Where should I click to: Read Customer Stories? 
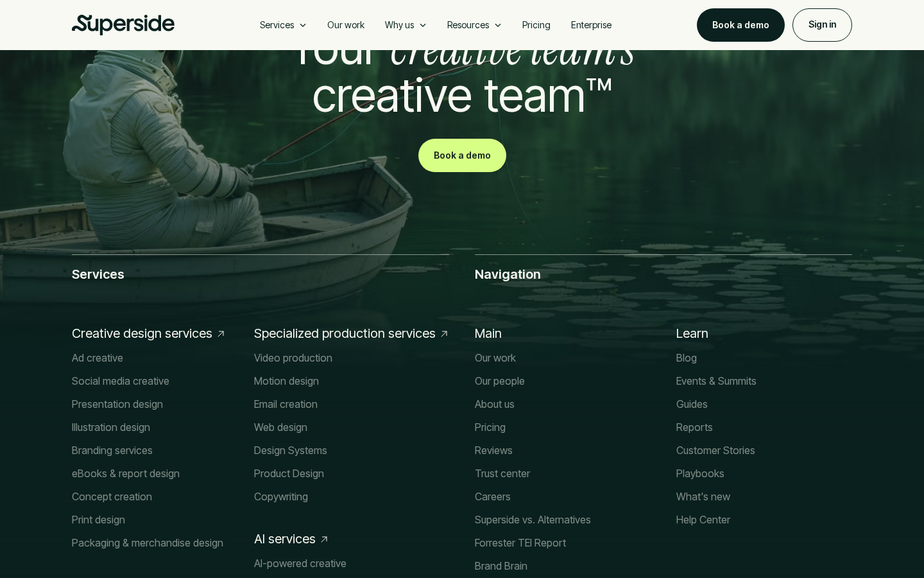pos(715,450)
